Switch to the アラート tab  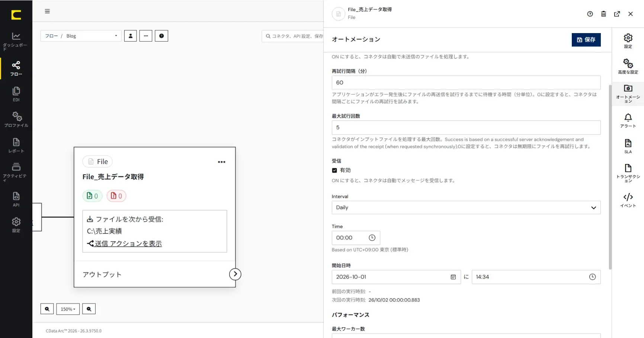click(x=628, y=120)
